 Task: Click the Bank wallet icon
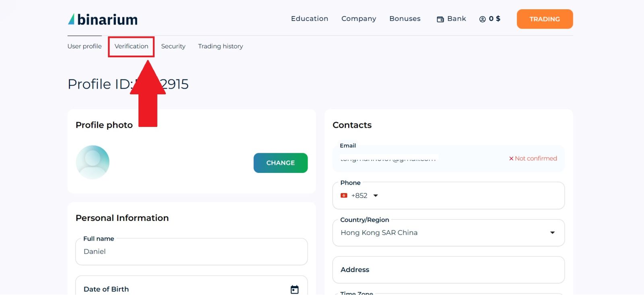(x=440, y=19)
